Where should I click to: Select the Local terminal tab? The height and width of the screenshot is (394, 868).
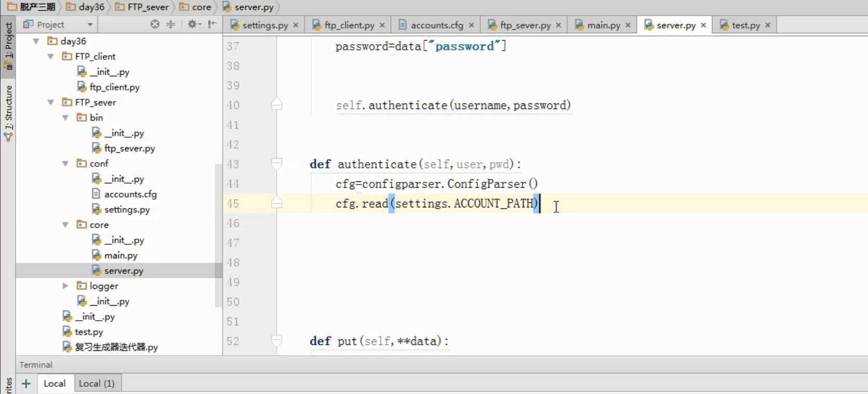(x=55, y=384)
